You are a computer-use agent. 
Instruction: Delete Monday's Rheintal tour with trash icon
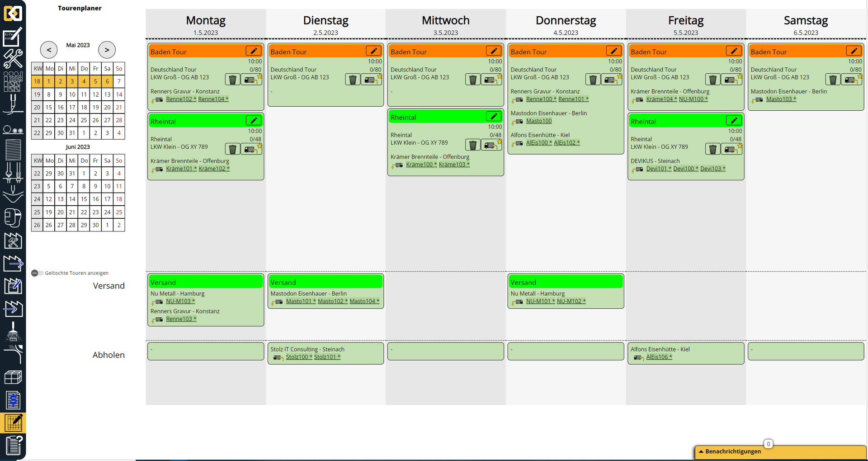(x=232, y=149)
